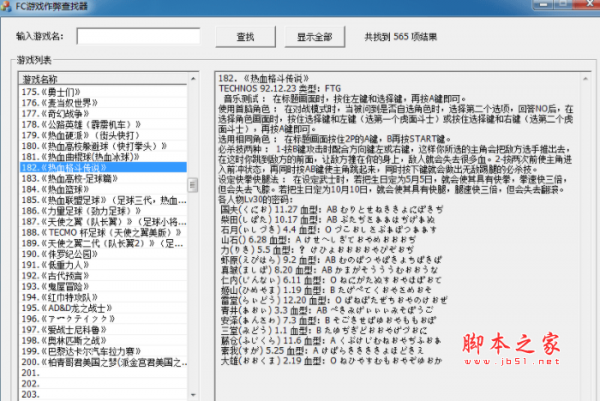Select row 188.《TECMO 杯足球》

pos(103,232)
